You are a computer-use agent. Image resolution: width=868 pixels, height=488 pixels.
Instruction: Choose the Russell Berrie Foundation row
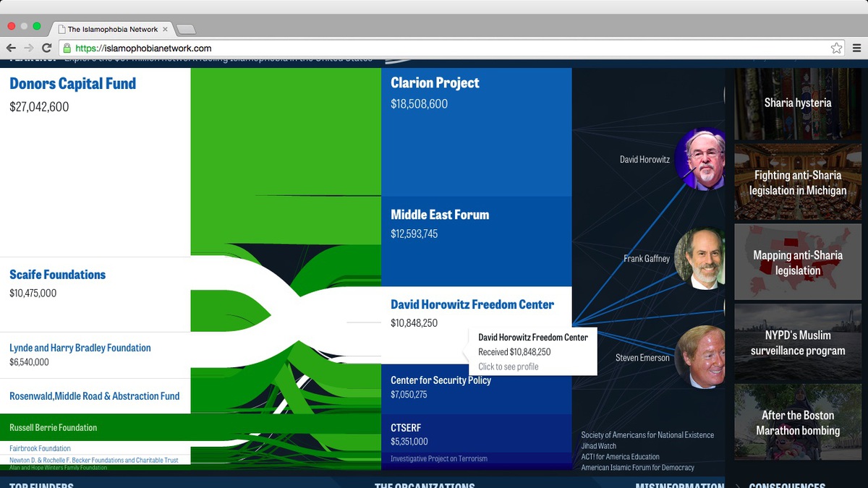coord(95,427)
